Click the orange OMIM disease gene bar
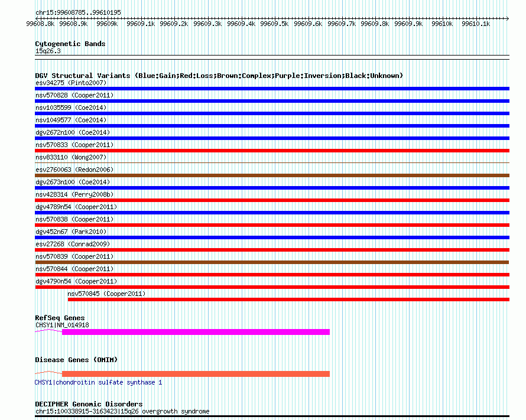 click(196, 374)
